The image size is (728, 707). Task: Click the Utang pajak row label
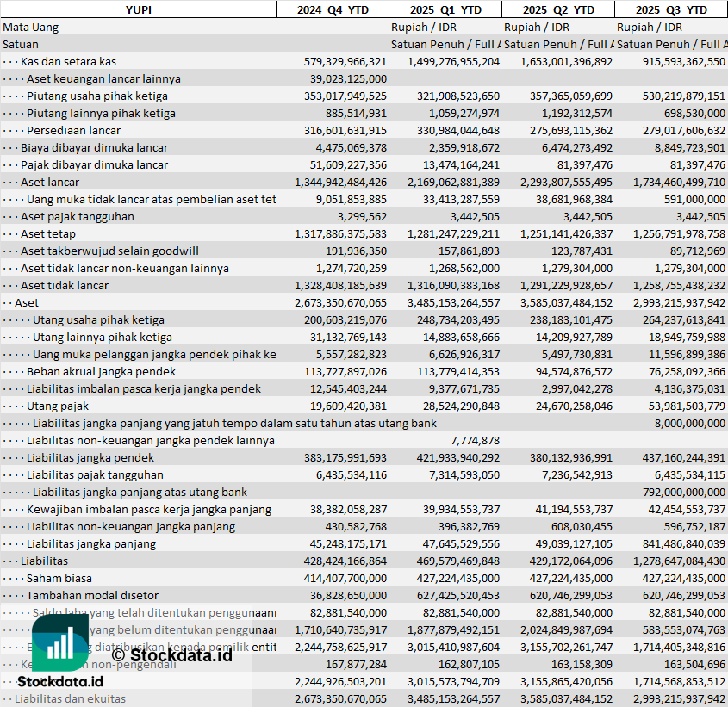[x=58, y=406]
